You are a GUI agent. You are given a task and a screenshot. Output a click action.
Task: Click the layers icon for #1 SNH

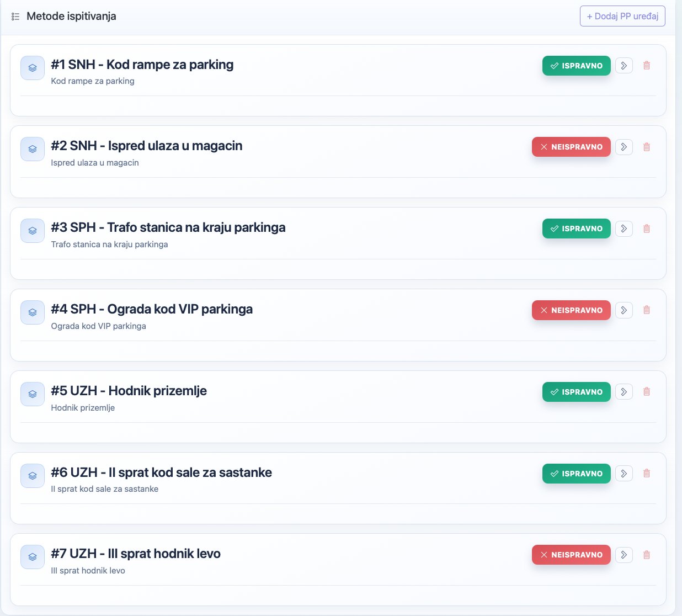[33, 68]
